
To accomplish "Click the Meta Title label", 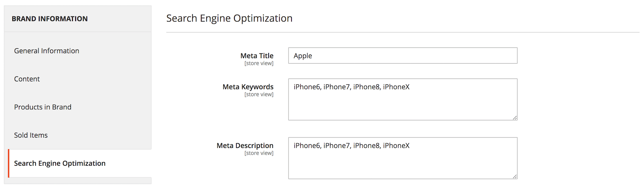I will (x=257, y=56).
